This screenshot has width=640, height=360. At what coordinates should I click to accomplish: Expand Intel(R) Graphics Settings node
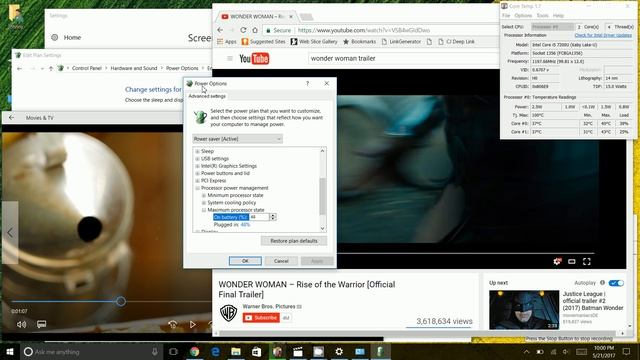tap(198, 166)
